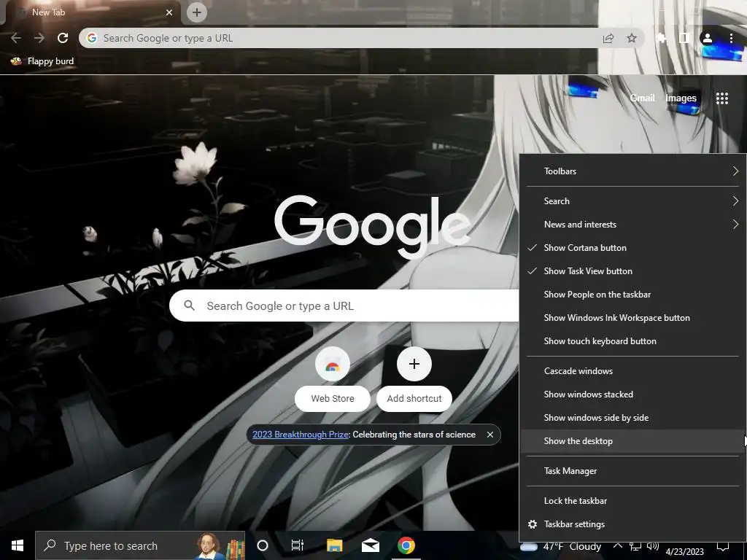This screenshot has width=747, height=560.
Task: Expand the Toolbars submenu
Action: (632, 171)
